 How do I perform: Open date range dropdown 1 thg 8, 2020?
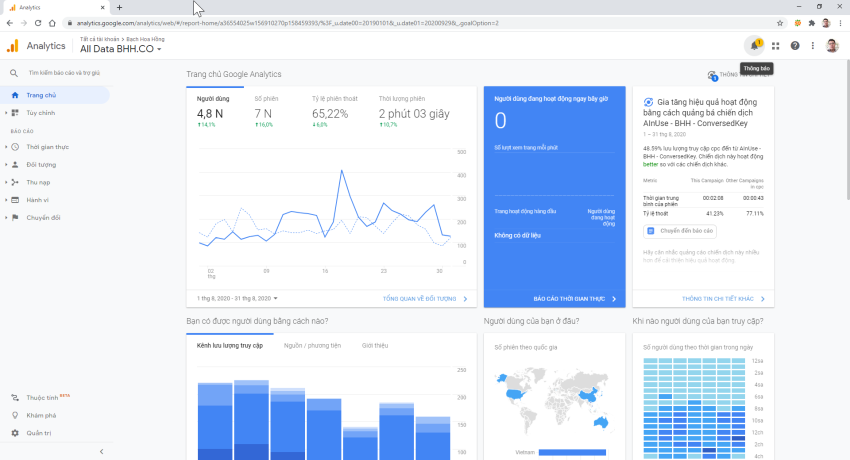237,299
